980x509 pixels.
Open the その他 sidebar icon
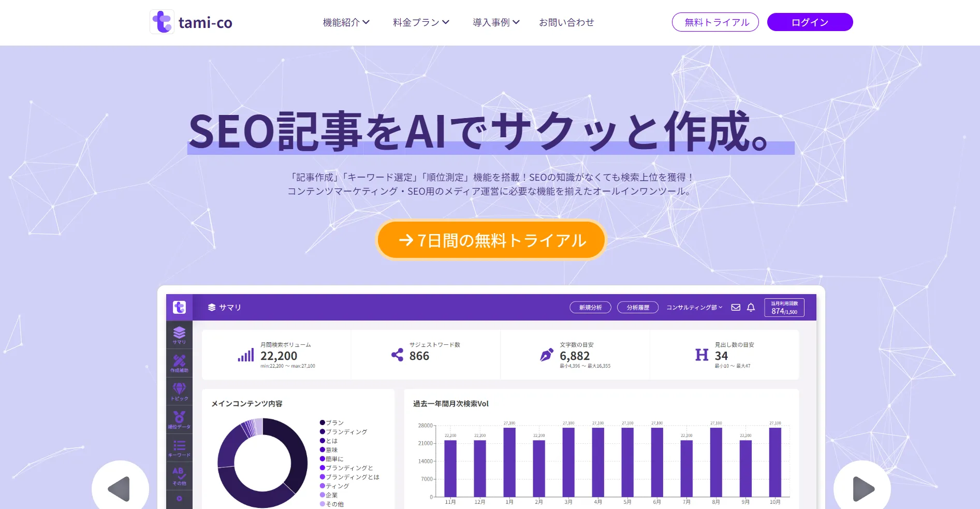click(x=179, y=476)
